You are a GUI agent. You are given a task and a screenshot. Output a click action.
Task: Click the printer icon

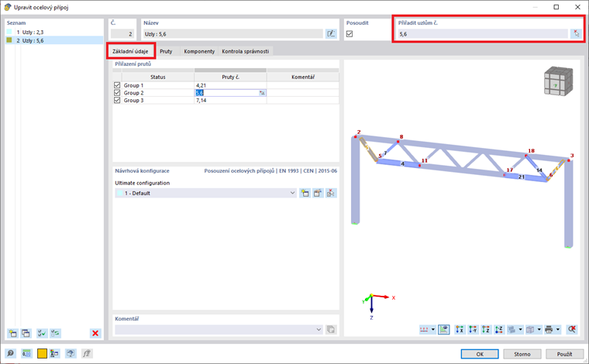click(x=549, y=329)
